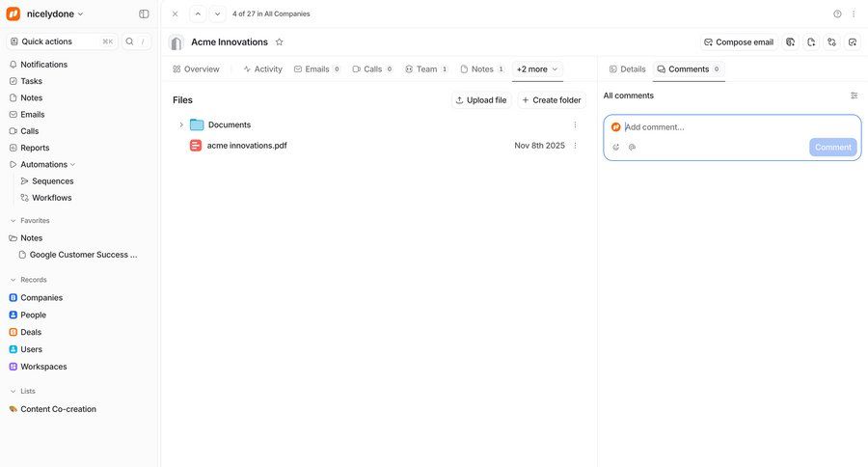Open the top-right three-dot menu
Image resolution: width=868 pixels, height=467 pixels.
point(854,14)
